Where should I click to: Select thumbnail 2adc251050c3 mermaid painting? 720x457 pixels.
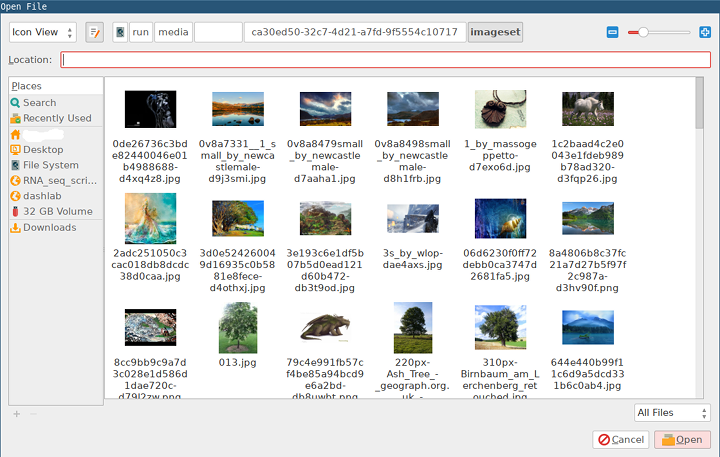(x=150, y=219)
